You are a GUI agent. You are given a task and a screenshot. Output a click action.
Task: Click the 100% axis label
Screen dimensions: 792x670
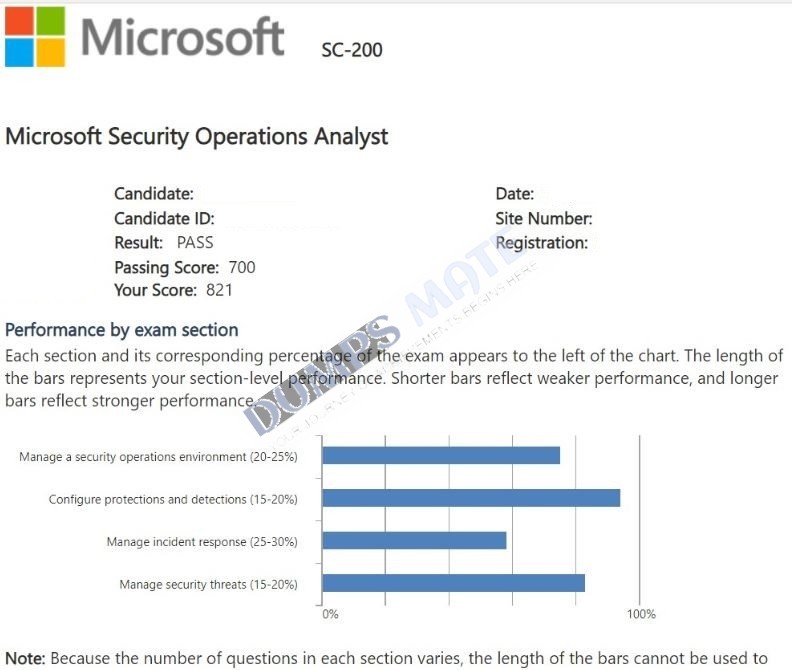coord(641,614)
